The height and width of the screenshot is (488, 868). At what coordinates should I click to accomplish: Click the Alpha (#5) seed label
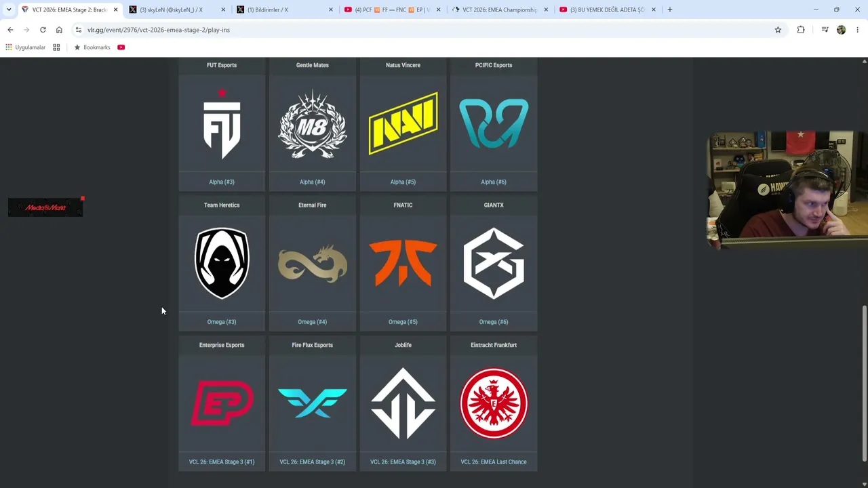click(403, 182)
